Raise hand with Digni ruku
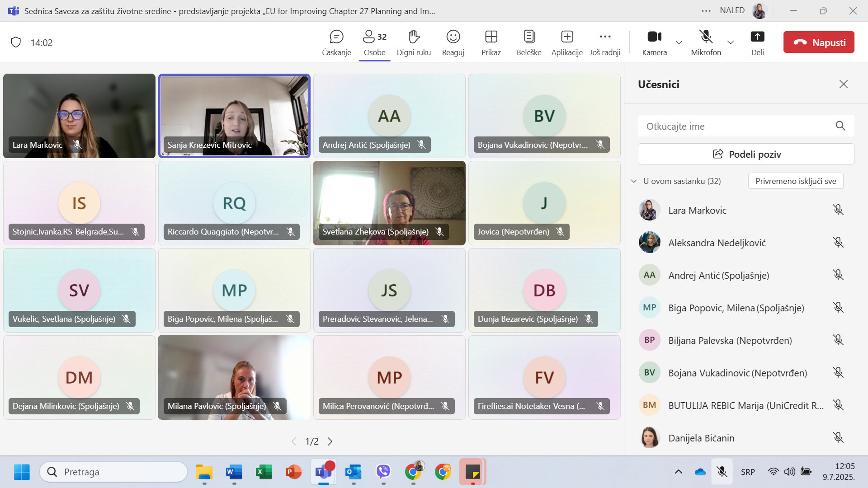 (414, 42)
